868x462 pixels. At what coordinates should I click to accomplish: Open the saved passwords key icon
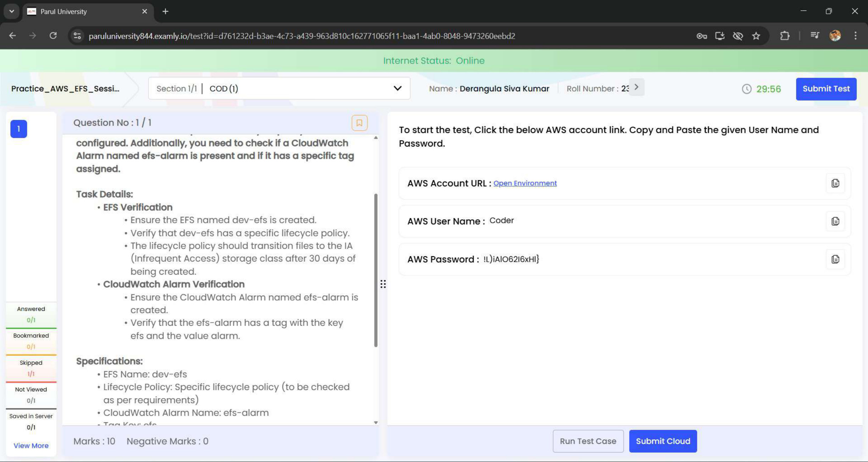click(x=702, y=36)
